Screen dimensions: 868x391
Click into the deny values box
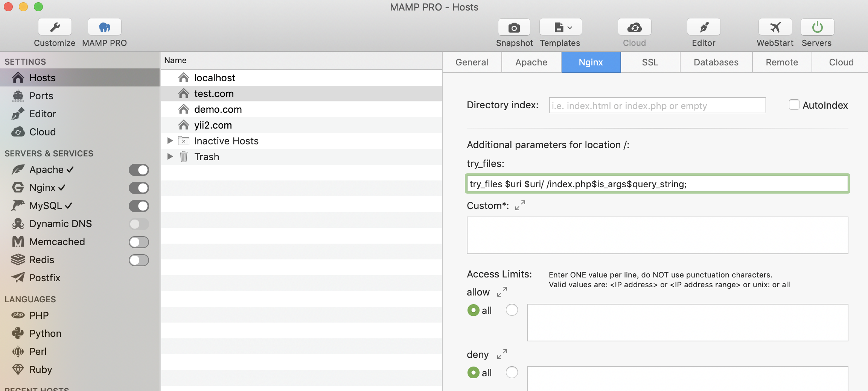tap(687, 379)
